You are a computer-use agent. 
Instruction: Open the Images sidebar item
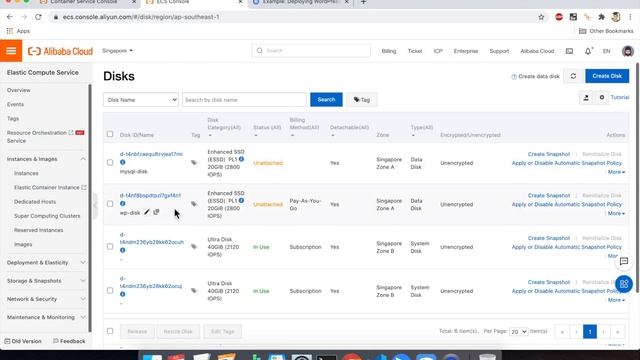(x=23, y=244)
